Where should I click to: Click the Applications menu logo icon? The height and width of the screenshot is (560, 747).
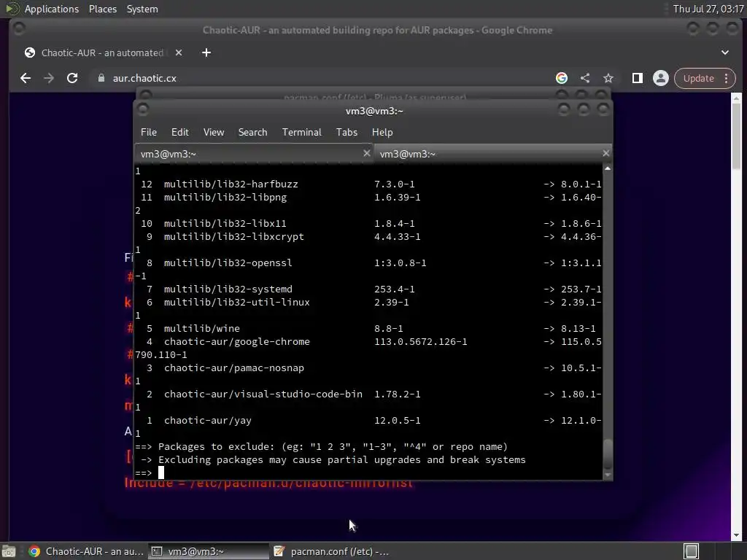[12, 9]
